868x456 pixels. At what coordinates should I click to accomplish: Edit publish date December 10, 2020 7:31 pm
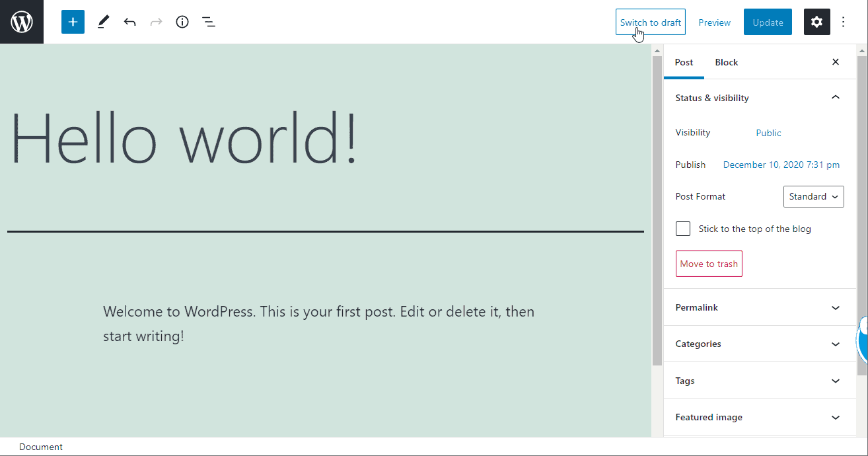coord(781,165)
